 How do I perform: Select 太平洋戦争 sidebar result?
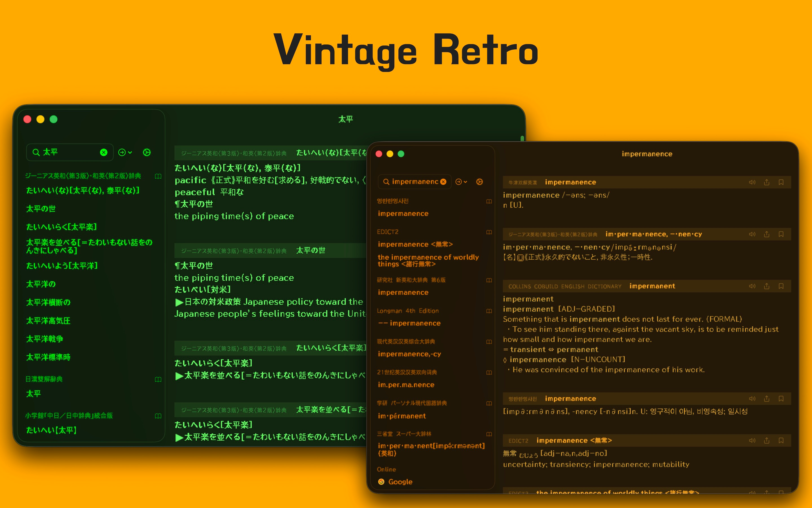[x=45, y=339]
